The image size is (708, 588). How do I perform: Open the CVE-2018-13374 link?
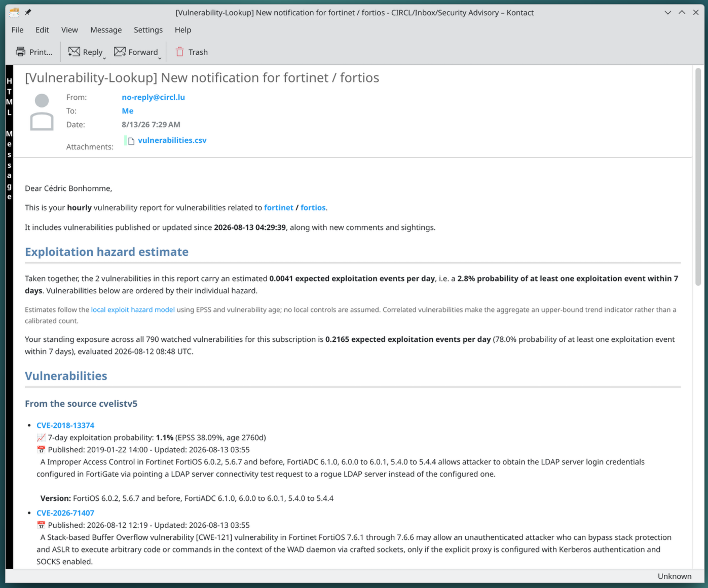click(x=65, y=425)
